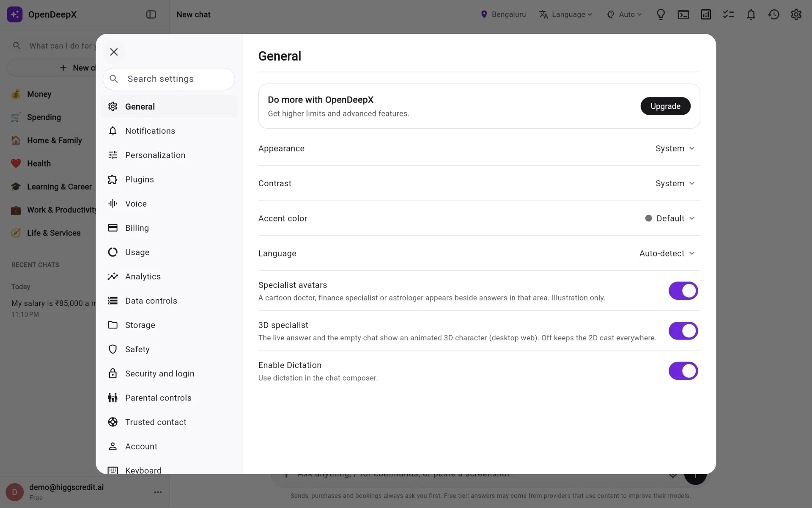Click the Bengaluru location pin
Image resolution: width=812 pixels, height=508 pixels.
[x=484, y=14]
